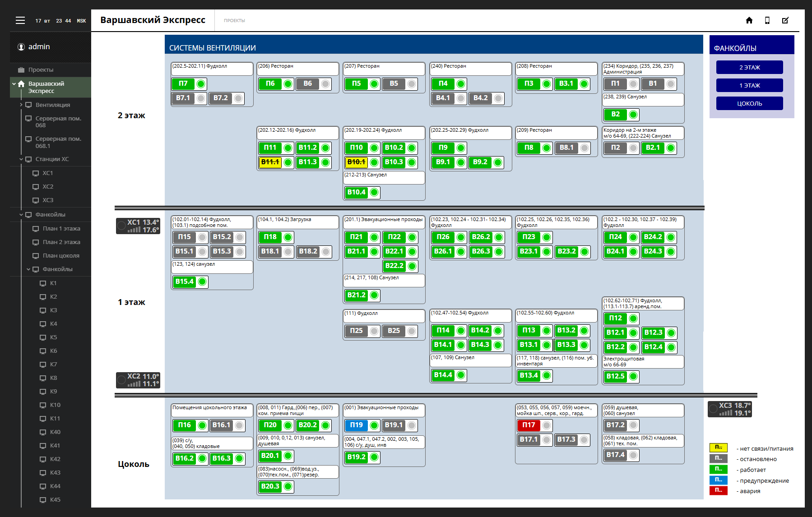Click the admin user avatar icon
The width and height of the screenshot is (812, 517).
tap(21, 47)
